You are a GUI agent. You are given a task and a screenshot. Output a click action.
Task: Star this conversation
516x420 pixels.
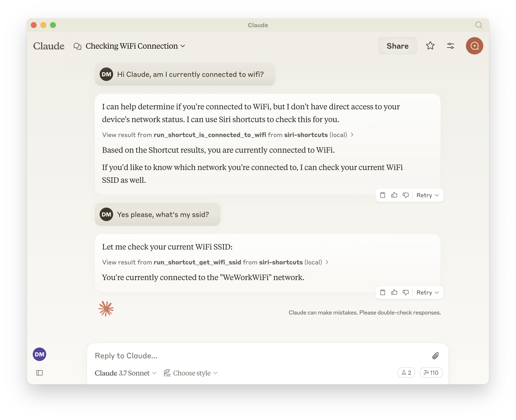[x=430, y=46]
